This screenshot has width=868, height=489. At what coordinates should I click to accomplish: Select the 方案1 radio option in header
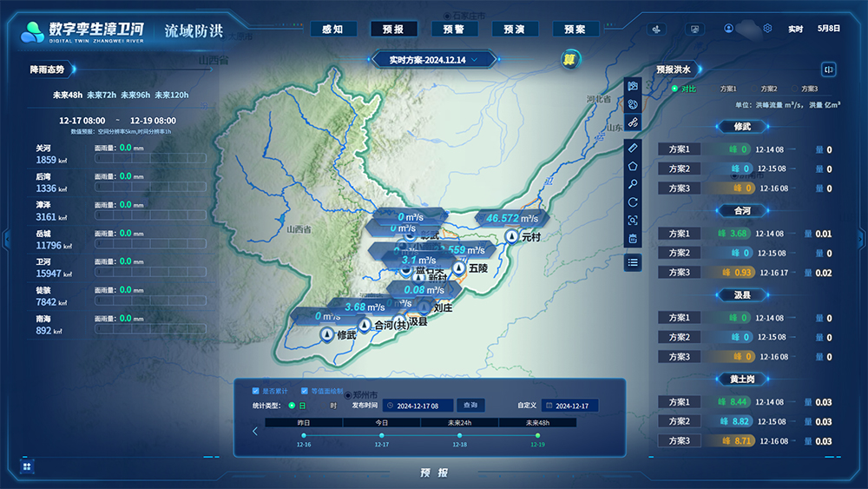tap(714, 89)
